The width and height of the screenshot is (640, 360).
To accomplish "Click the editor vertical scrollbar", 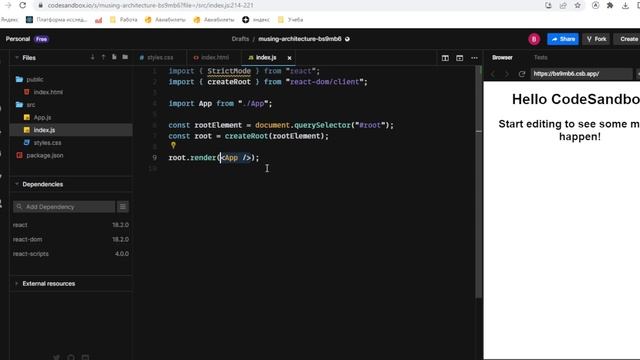I will coord(479,182).
